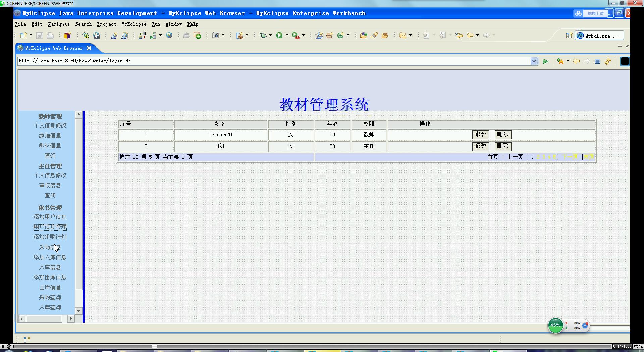Click the Open Type folder icon
The width and height of the screenshot is (644, 352).
coord(363,35)
